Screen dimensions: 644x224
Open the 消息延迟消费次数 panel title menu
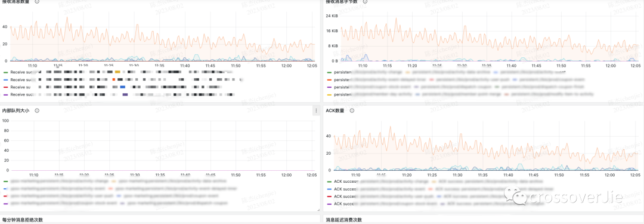pos(343,220)
